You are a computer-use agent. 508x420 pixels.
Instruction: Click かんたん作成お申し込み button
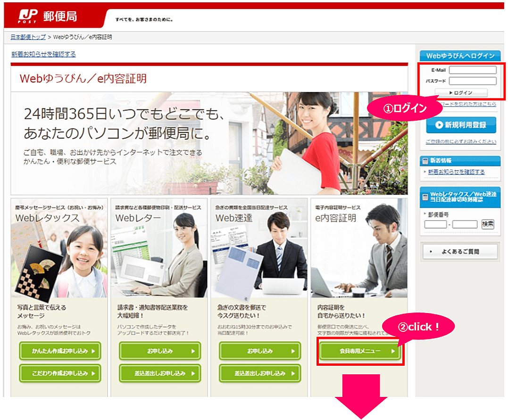[60, 351]
